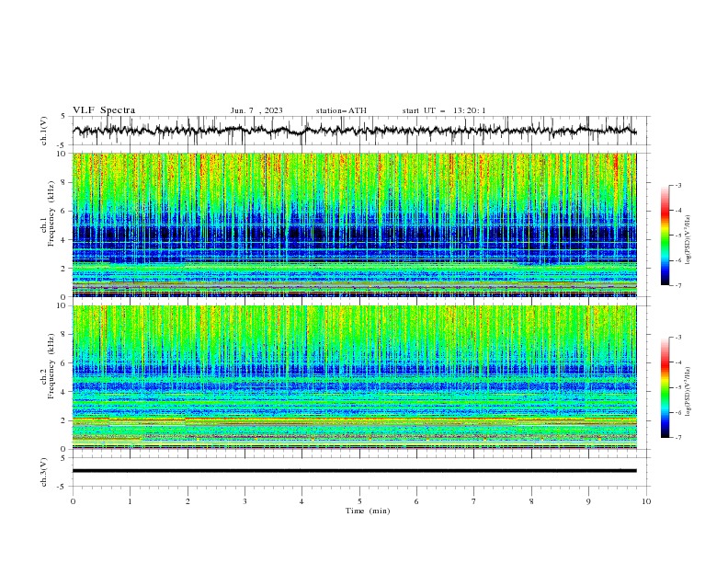
Task: Click time axis tick label "10"
Action: [x=646, y=501]
